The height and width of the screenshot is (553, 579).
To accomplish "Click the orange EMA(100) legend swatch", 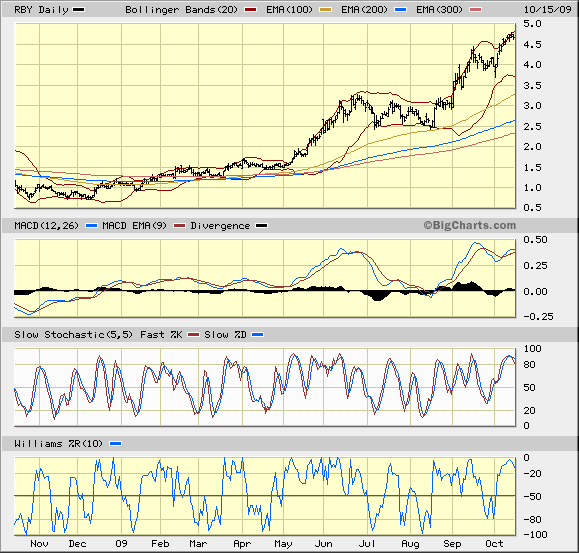I will 325,10.
